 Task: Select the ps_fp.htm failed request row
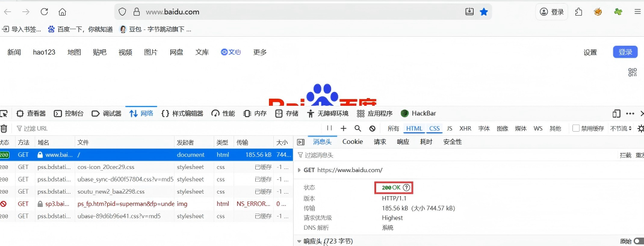[147, 204]
